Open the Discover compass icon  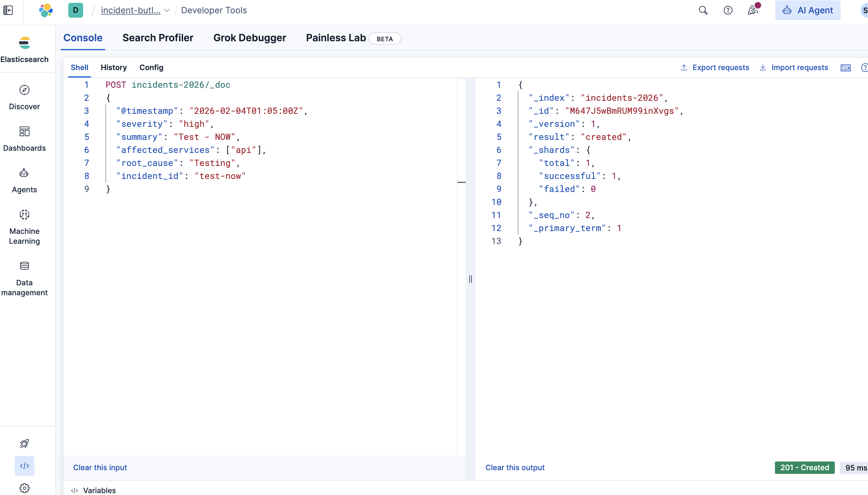24,90
